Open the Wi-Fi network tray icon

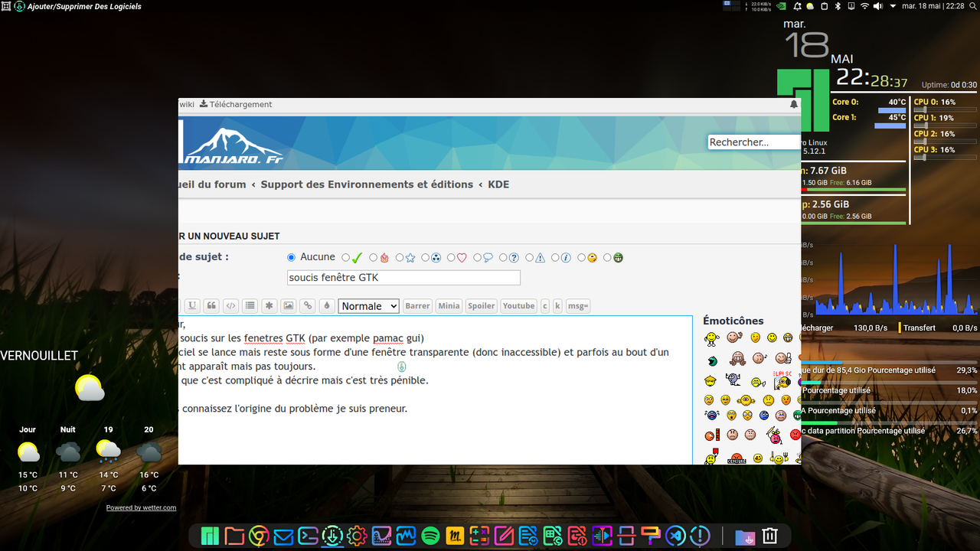[x=864, y=6]
